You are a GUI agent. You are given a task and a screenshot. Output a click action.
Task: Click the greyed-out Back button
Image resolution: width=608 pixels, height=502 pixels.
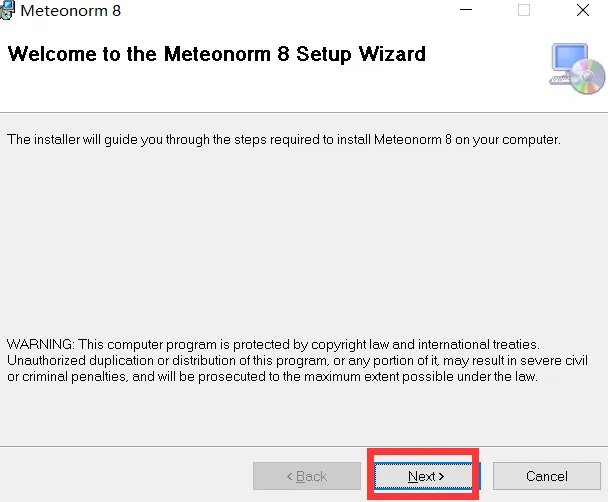pos(307,476)
